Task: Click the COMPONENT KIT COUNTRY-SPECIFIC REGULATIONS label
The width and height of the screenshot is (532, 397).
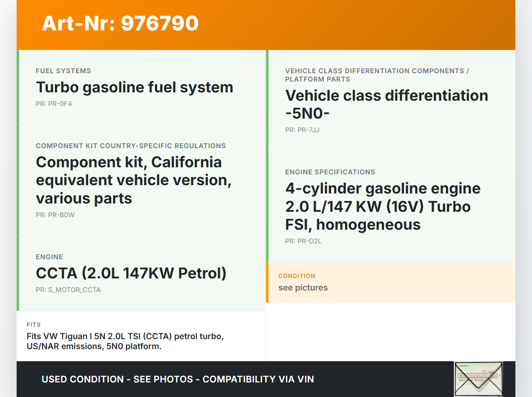Action: click(131, 146)
